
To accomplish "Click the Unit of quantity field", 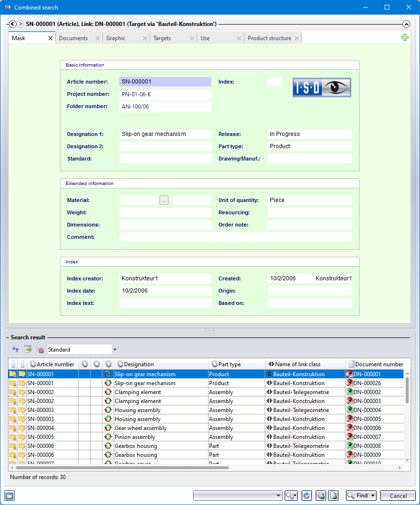I will (x=310, y=200).
